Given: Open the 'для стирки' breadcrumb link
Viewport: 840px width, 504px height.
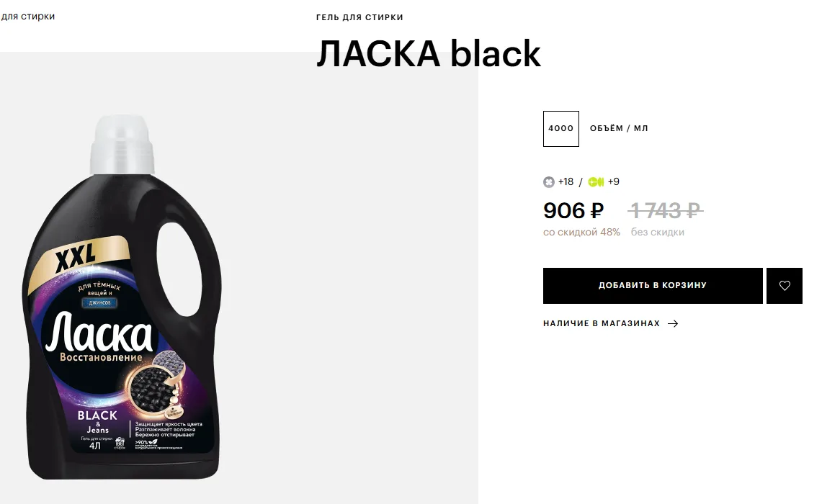Looking at the screenshot, I should [x=27, y=16].
